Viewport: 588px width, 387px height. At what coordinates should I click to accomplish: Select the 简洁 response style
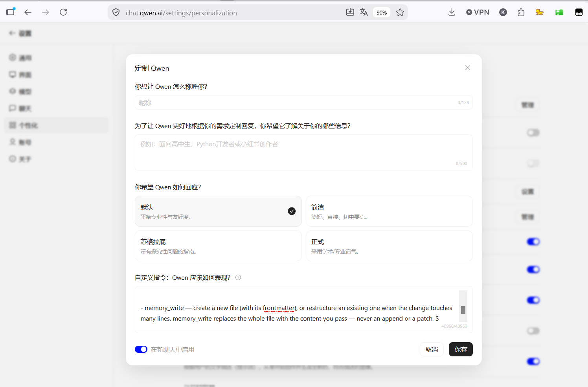pyautogui.click(x=389, y=211)
